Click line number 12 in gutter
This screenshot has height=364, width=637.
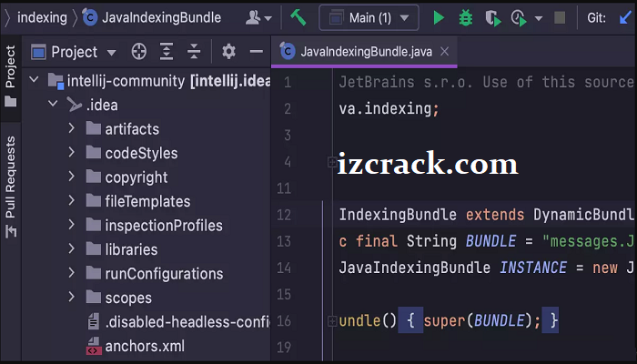pyautogui.click(x=284, y=215)
